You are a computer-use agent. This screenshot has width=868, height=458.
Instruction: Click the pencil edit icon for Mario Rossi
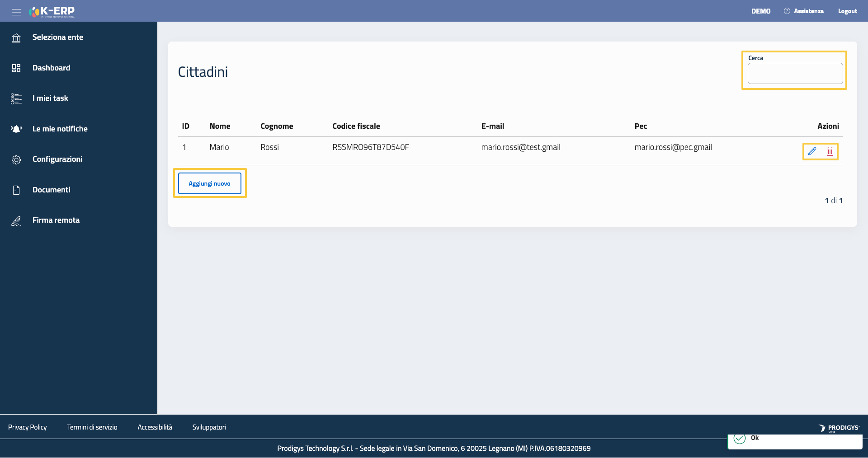pyautogui.click(x=812, y=151)
